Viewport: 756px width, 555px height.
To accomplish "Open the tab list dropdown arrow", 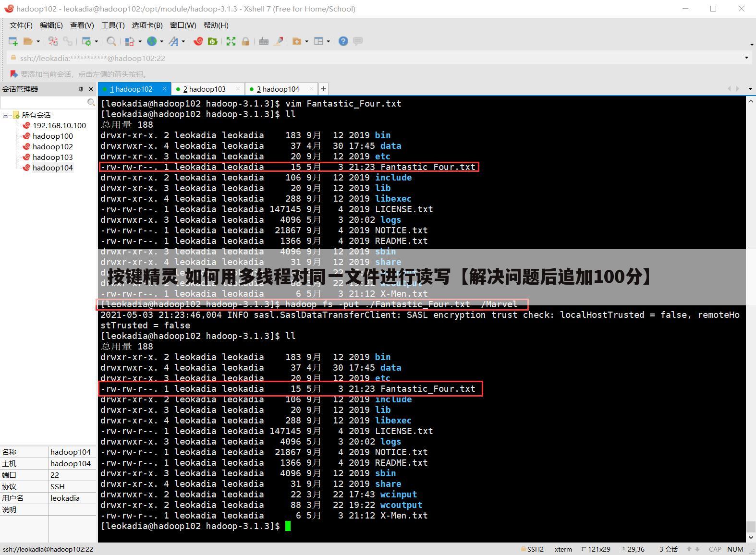I will pyautogui.click(x=750, y=89).
